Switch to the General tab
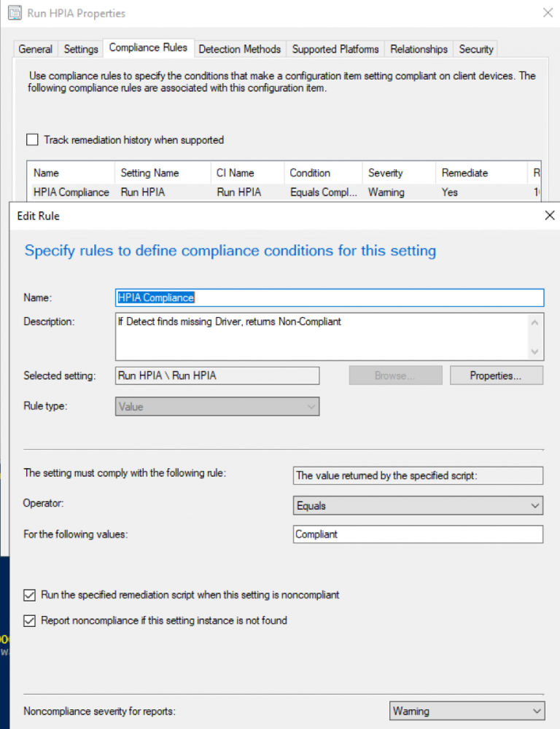Image resolution: width=560 pixels, height=729 pixels. click(35, 50)
